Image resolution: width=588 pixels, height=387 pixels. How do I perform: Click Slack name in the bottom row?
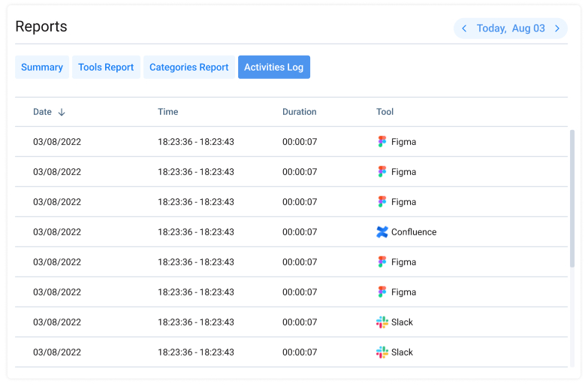click(x=402, y=352)
